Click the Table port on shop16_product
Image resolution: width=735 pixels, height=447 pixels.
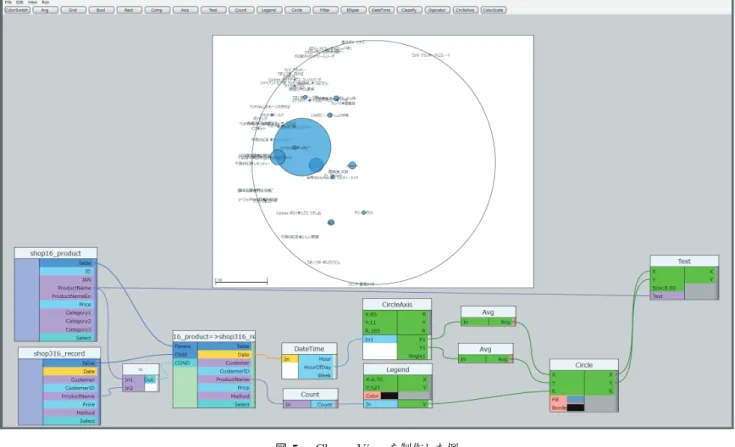[x=68, y=263]
